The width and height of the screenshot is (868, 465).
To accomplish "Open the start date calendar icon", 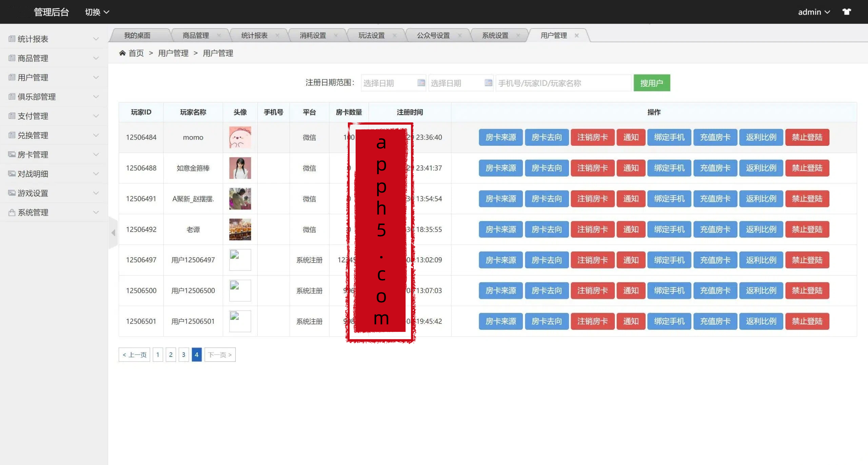I will (421, 83).
